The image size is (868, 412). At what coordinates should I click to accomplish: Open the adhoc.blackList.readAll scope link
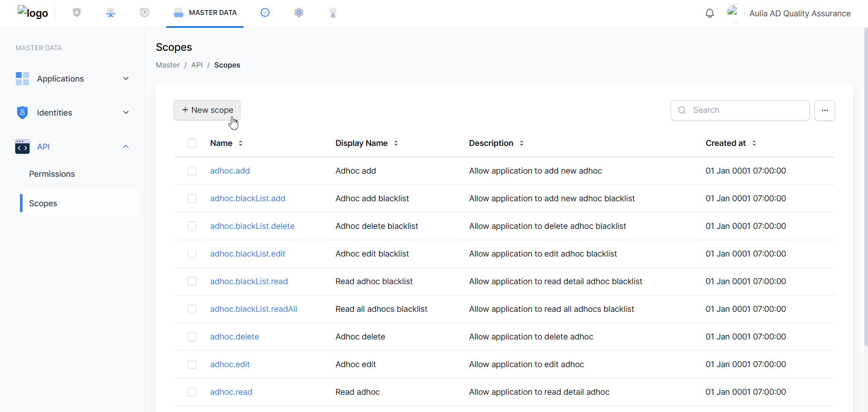pos(254,309)
